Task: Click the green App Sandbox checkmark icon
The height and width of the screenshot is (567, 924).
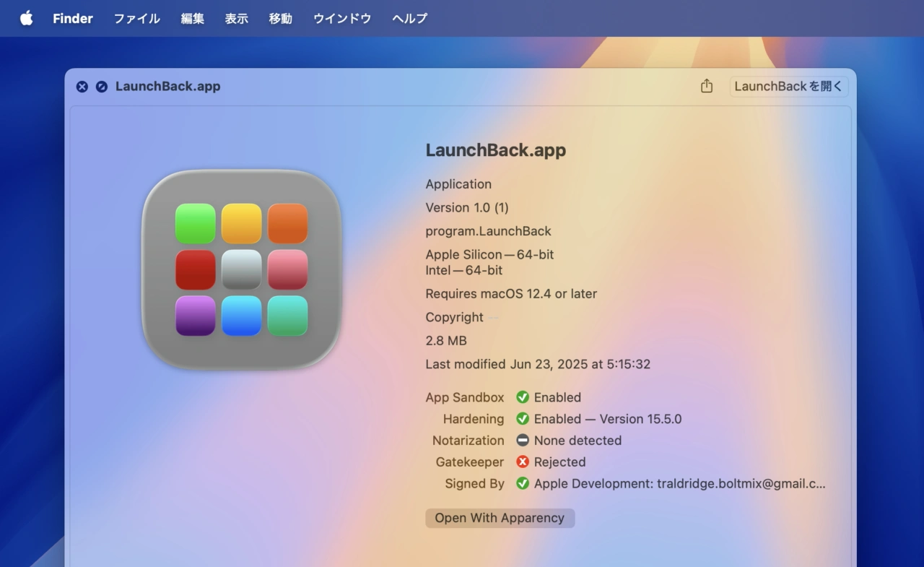Action: tap(523, 397)
